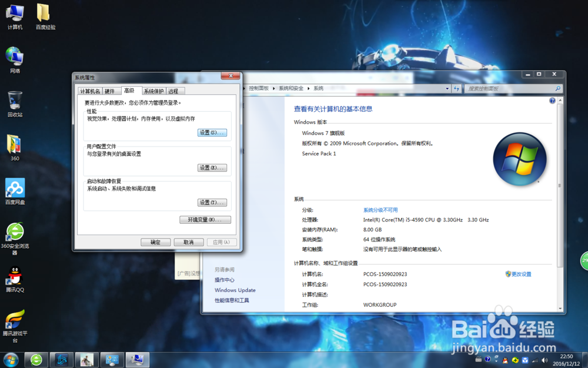The height and width of the screenshot is (368, 588).
Task: Open user profiles 设置(E) button
Action: click(x=212, y=168)
